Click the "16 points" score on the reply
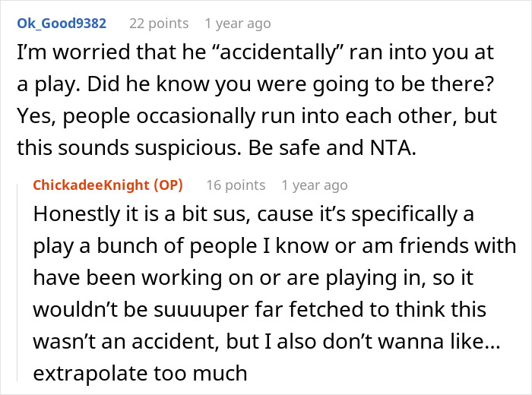Screen dimensions: 532x395 tap(236, 185)
